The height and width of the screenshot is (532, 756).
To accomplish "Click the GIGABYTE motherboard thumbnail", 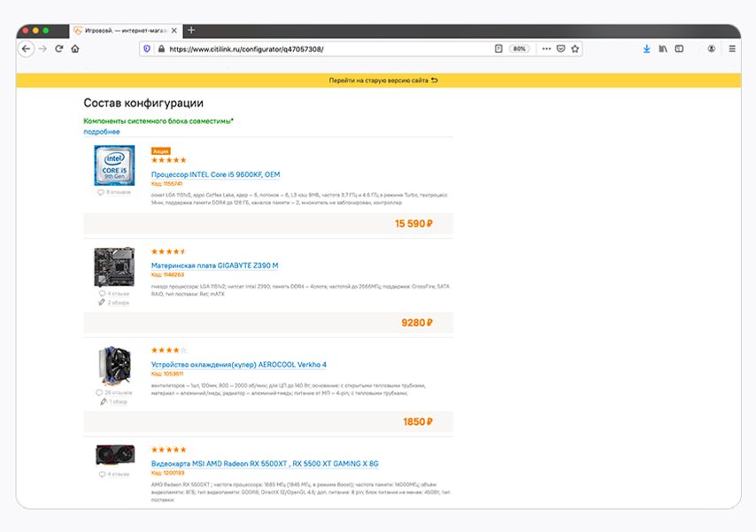I will tap(114, 266).
